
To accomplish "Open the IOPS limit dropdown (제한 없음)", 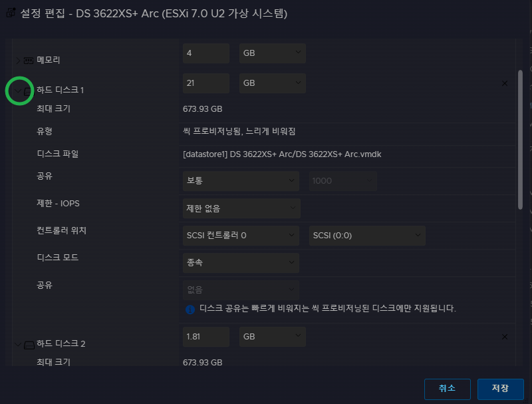I will [x=241, y=208].
